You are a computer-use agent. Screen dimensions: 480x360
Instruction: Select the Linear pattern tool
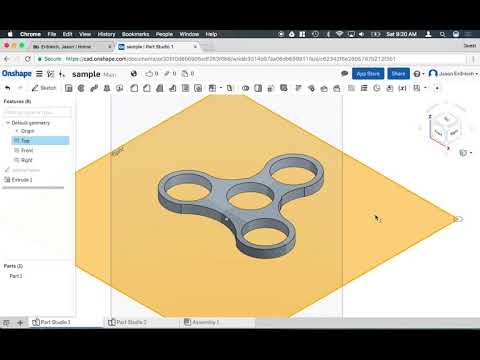tap(212, 88)
